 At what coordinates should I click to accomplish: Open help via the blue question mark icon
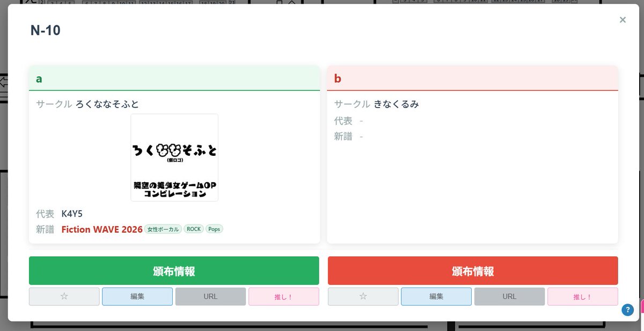627,310
